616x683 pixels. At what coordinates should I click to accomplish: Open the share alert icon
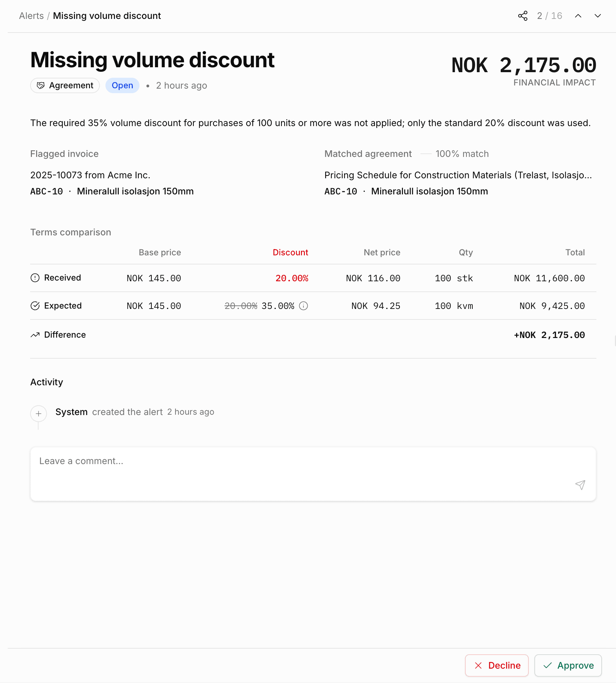click(522, 15)
